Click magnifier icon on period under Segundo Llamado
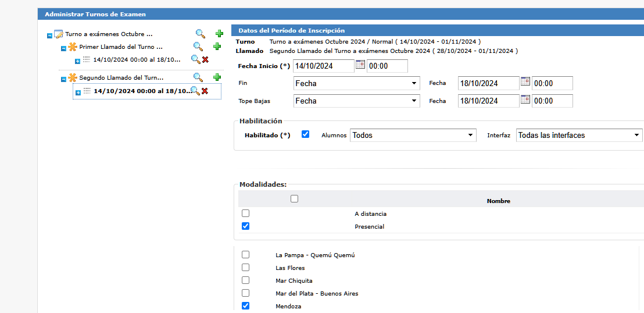 tap(195, 91)
